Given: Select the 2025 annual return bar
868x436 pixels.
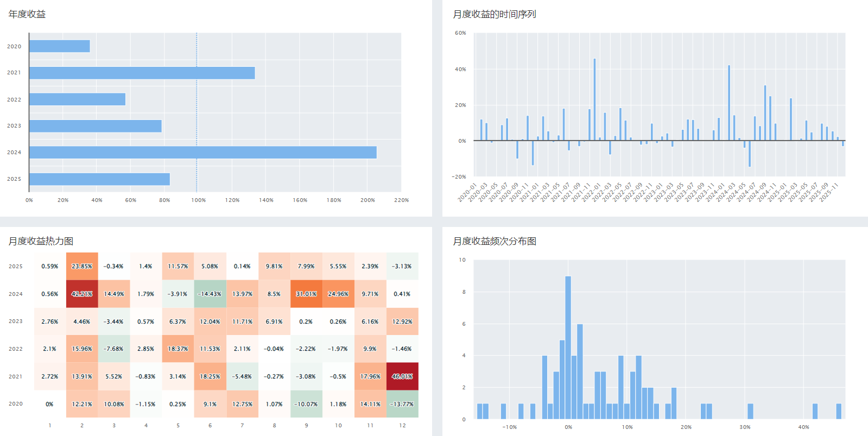Looking at the screenshot, I should tap(99, 179).
